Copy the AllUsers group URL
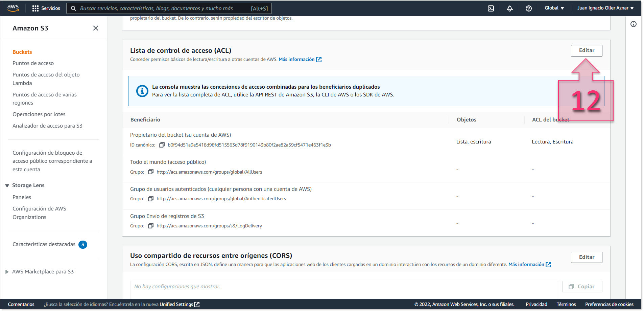 [x=151, y=172]
